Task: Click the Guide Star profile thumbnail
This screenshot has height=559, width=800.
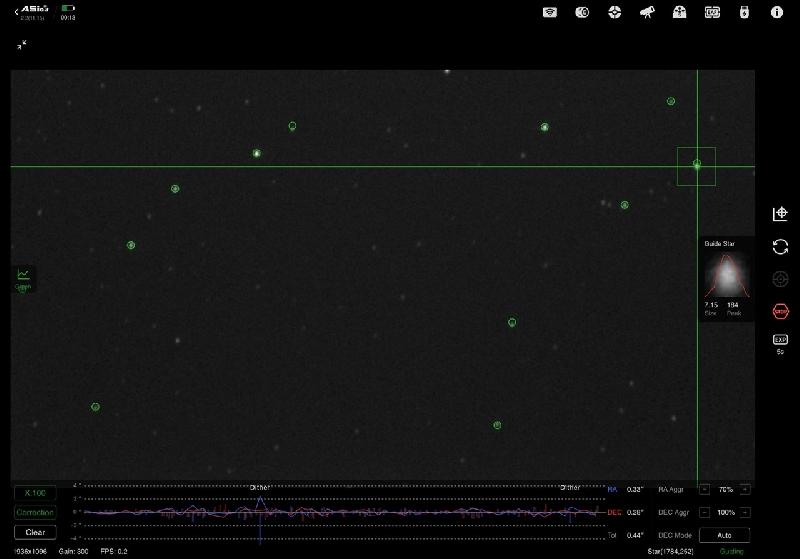Action: pyautogui.click(x=727, y=276)
